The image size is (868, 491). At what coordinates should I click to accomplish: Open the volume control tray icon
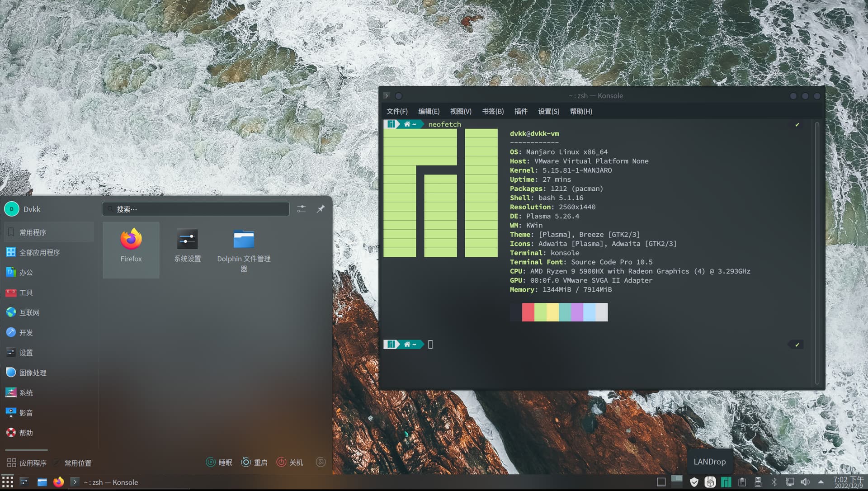click(805, 482)
